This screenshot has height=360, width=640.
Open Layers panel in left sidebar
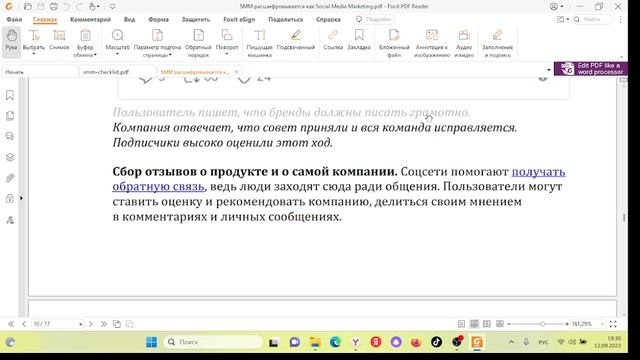click(10, 157)
